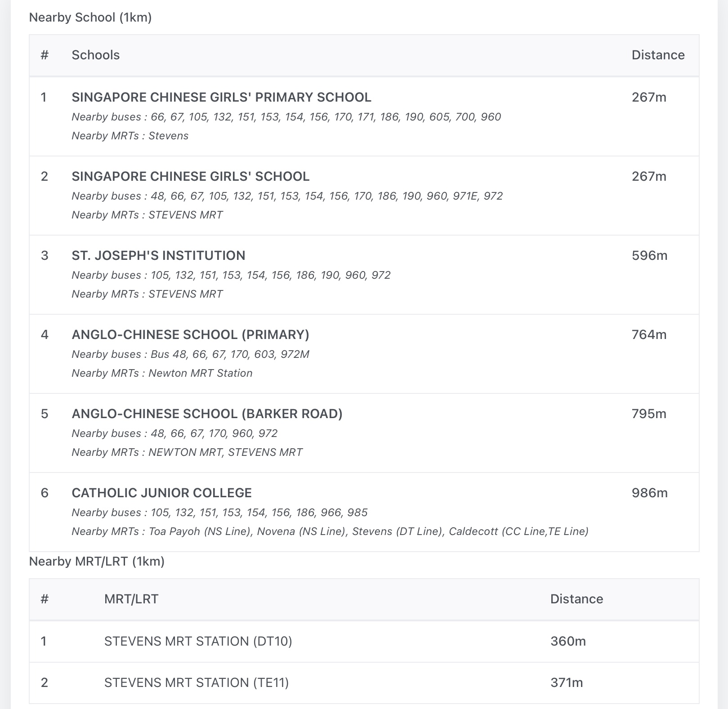Open the Catholic Junior College entry
This screenshot has width=728, height=709.
tap(161, 493)
